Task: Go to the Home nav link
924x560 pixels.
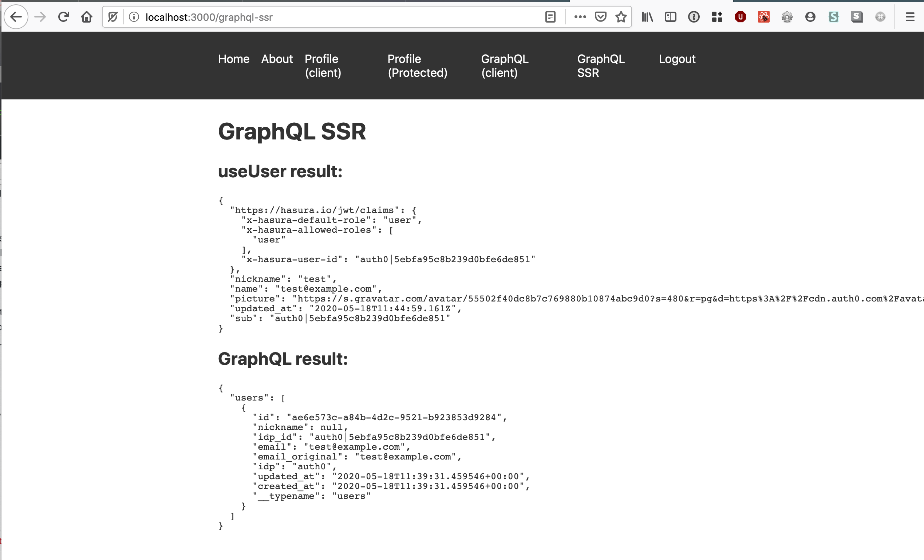Action: point(234,59)
